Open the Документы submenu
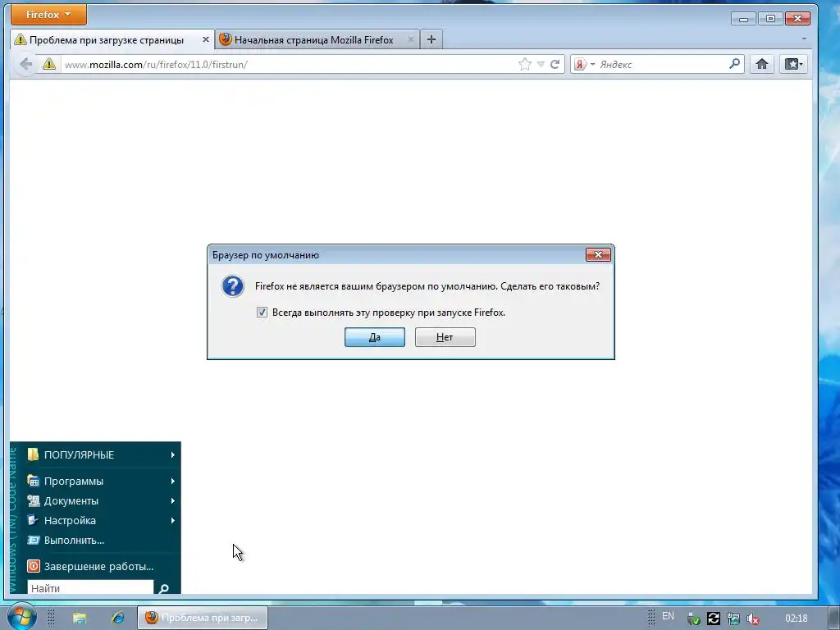The height and width of the screenshot is (630, 840). (101, 501)
